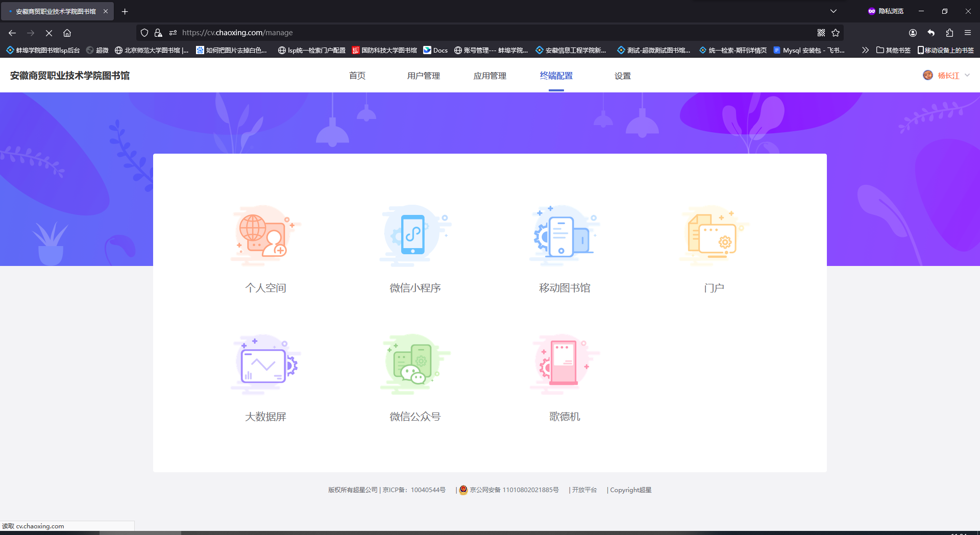Open the 超微 bookmark
The image size is (980, 535).
click(97, 50)
